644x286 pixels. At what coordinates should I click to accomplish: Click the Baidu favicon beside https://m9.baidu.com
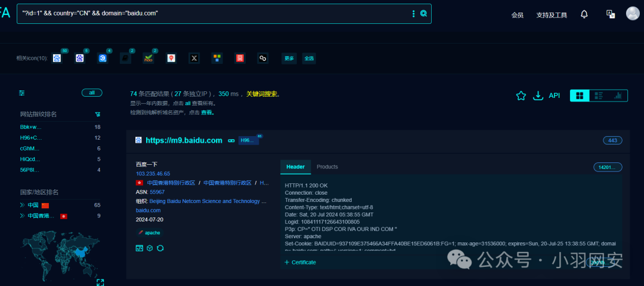tap(139, 140)
